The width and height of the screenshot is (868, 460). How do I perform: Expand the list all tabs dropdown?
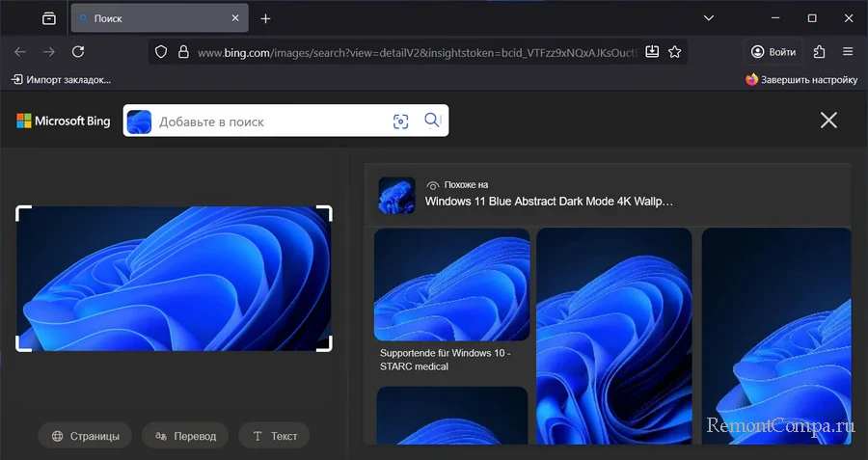click(709, 18)
